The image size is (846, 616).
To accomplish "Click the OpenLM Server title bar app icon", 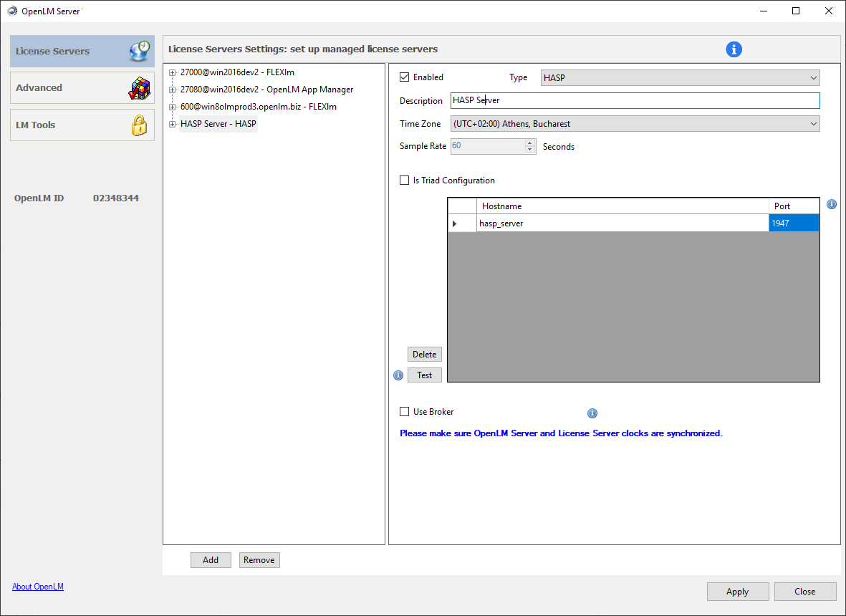I will (12, 11).
